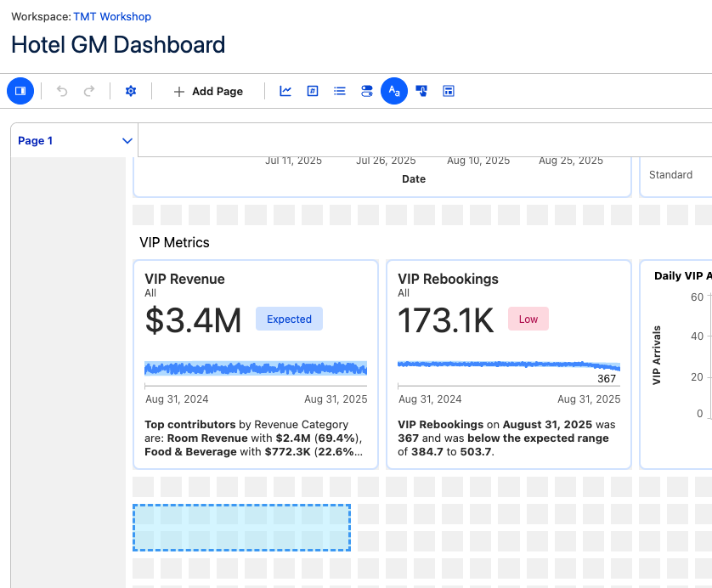This screenshot has height=588, width=712.
Task: Add a metric number widget
Action: pyautogui.click(x=313, y=91)
